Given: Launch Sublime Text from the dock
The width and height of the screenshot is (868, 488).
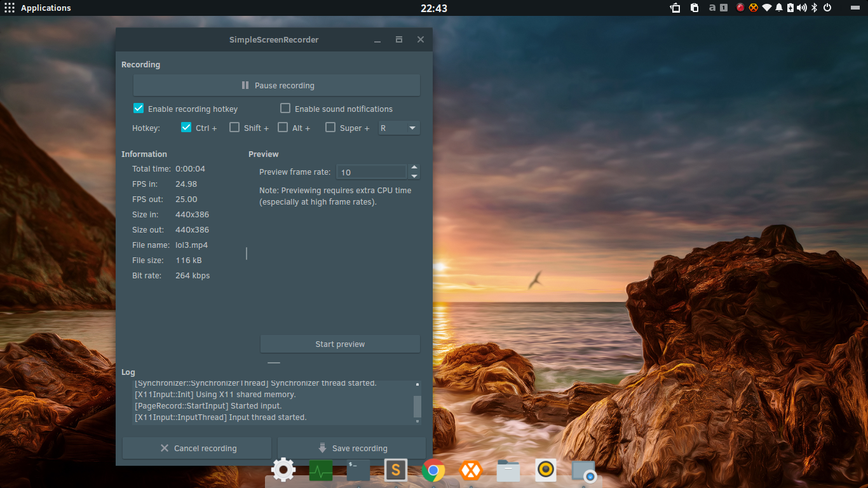Looking at the screenshot, I should pos(395,470).
